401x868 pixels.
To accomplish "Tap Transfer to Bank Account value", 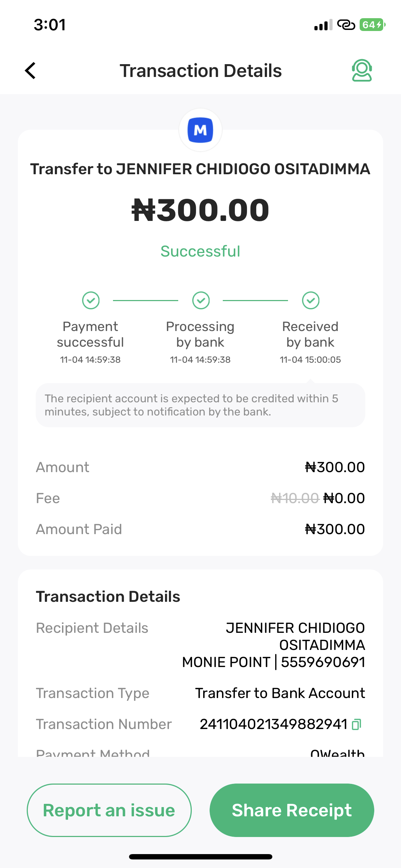I will click(x=280, y=693).
